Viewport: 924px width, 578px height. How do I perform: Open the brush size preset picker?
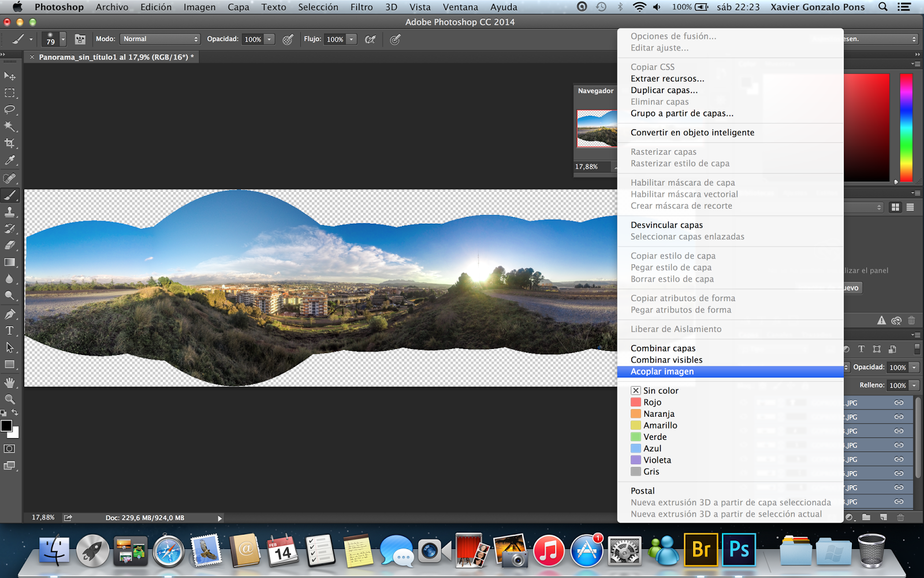coord(62,39)
